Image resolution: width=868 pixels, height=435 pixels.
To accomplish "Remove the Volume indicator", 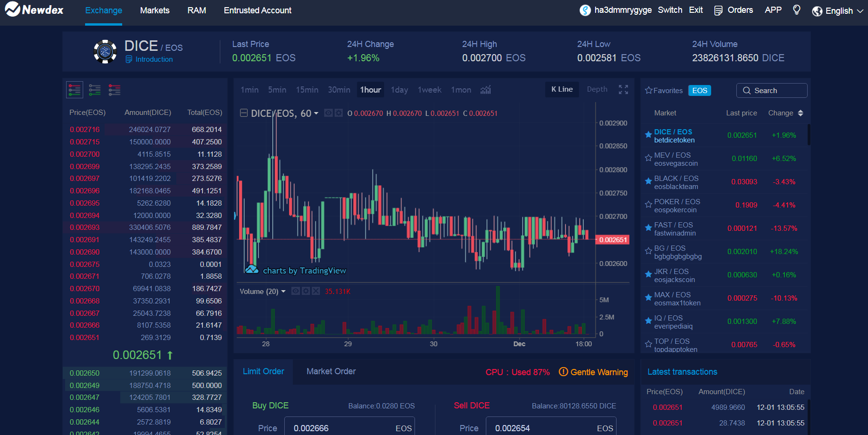I will [x=316, y=291].
